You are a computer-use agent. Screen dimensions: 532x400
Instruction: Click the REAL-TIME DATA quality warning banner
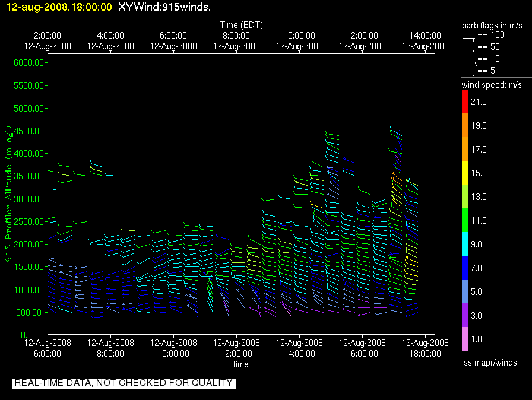(x=123, y=383)
